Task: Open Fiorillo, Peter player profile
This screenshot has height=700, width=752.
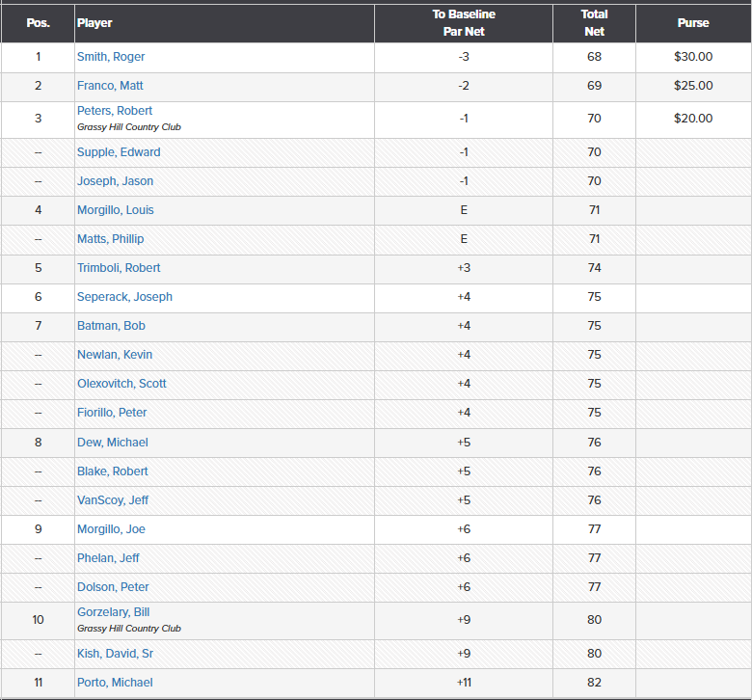Action: 113,413
